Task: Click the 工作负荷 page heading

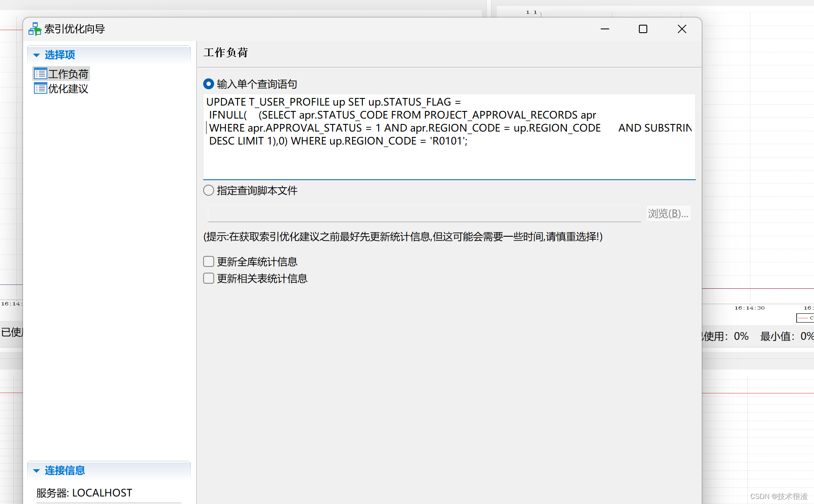Action: pyautogui.click(x=226, y=52)
